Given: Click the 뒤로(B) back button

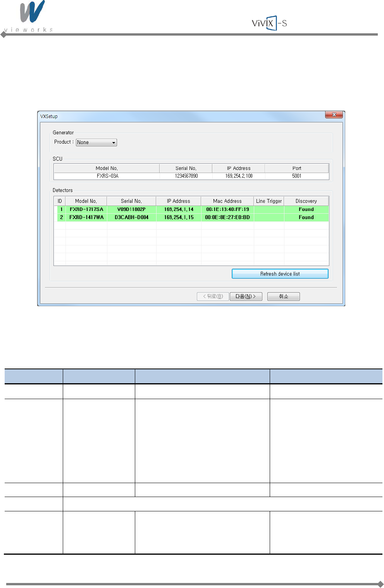Looking at the screenshot, I should [213, 297].
